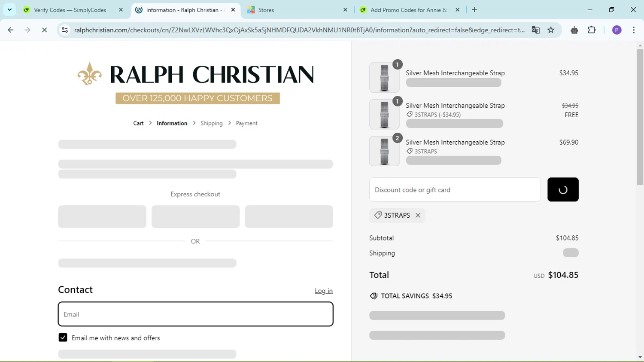The image size is (644, 362).
Task: Open the Chrome profile avatar
Action: click(617, 30)
